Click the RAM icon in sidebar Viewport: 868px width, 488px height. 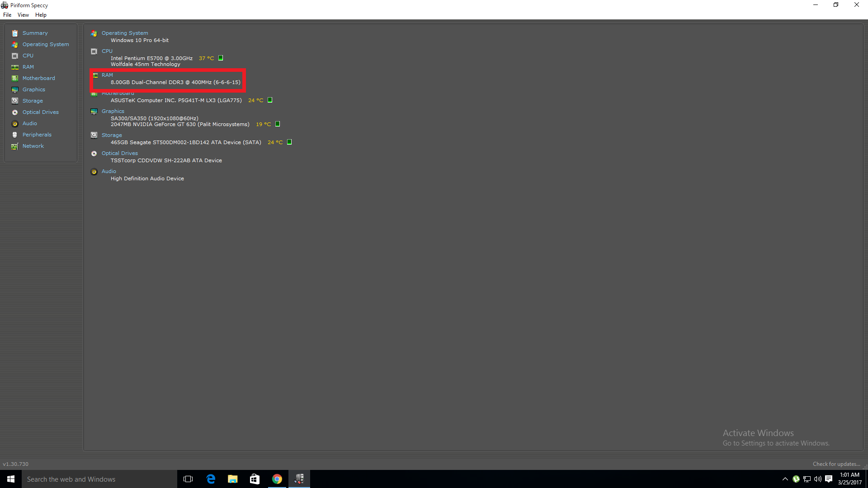click(x=15, y=67)
